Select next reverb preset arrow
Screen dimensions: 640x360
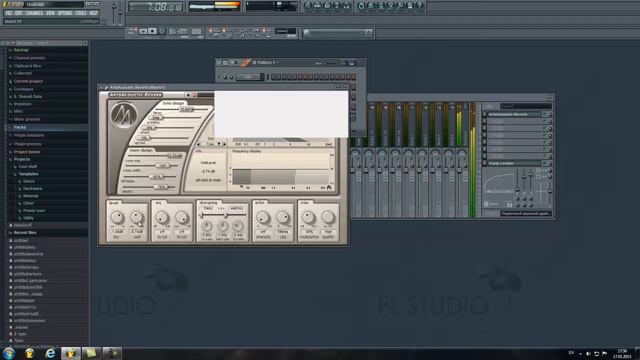coord(224,144)
